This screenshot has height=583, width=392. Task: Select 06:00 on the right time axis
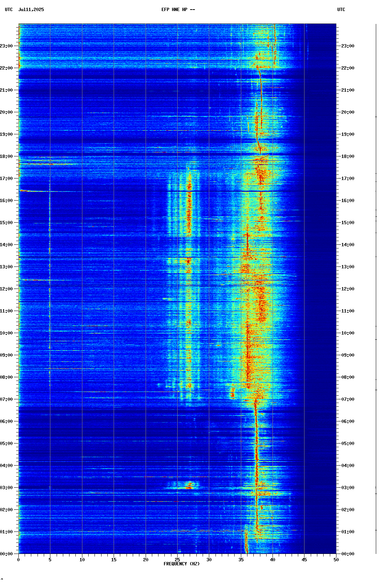tap(348, 421)
